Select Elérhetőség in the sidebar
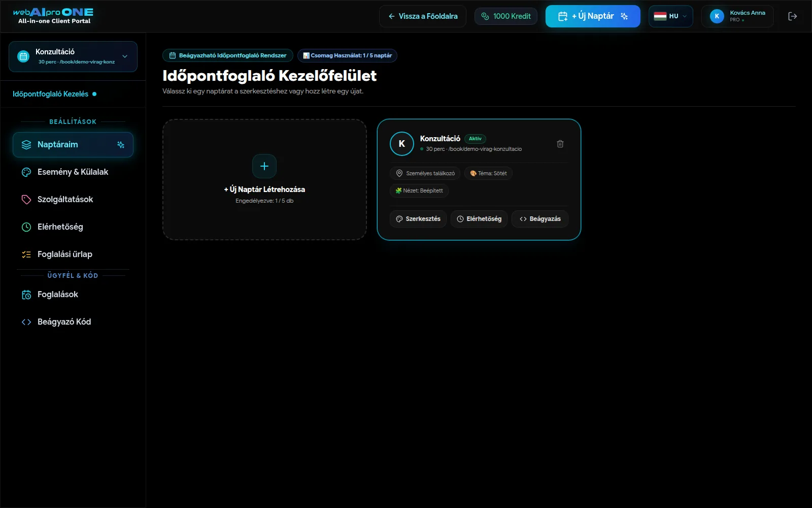This screenshot has width=812, height=508. click(73, 227)
